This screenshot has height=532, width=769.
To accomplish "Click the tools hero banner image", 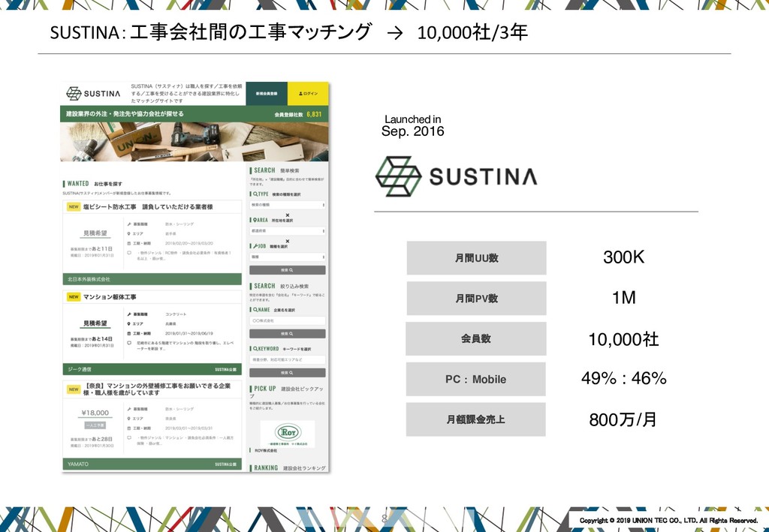I will (195, 142).
